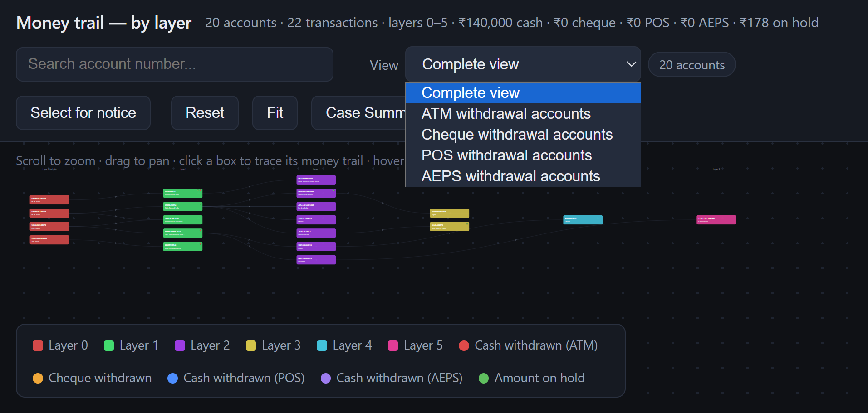The image size is (868, 413).
Task: Click the Layer 3 yellow legend swatch
Action: [251, 346]
